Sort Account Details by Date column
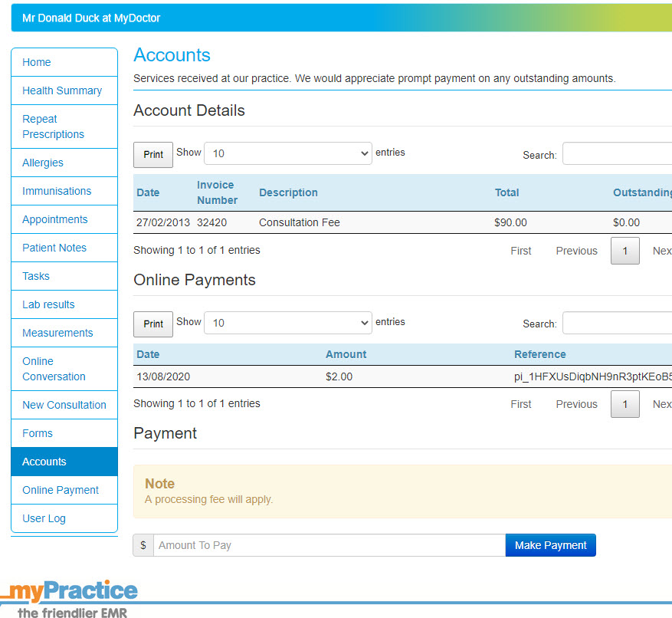 coord(148,192)
